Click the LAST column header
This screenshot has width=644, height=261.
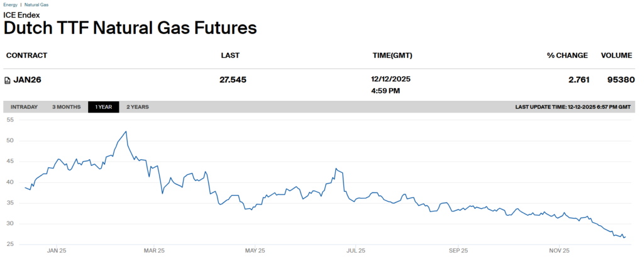(230, 55)
